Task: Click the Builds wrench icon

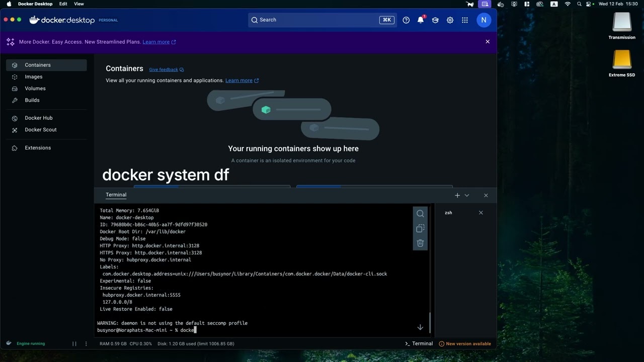Action: [x=15, y=100]
